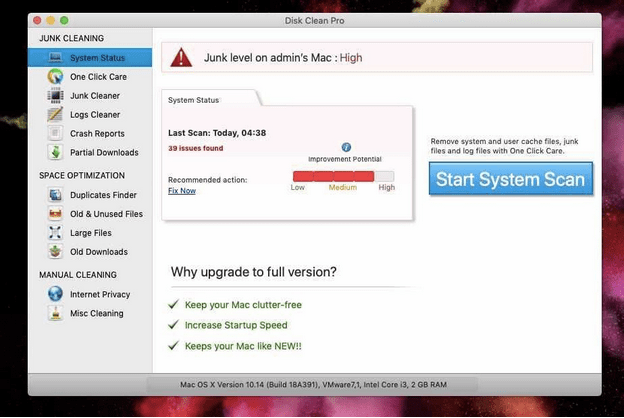
Task: Go to Internet Privacy label
Action: tap(100, 295)
